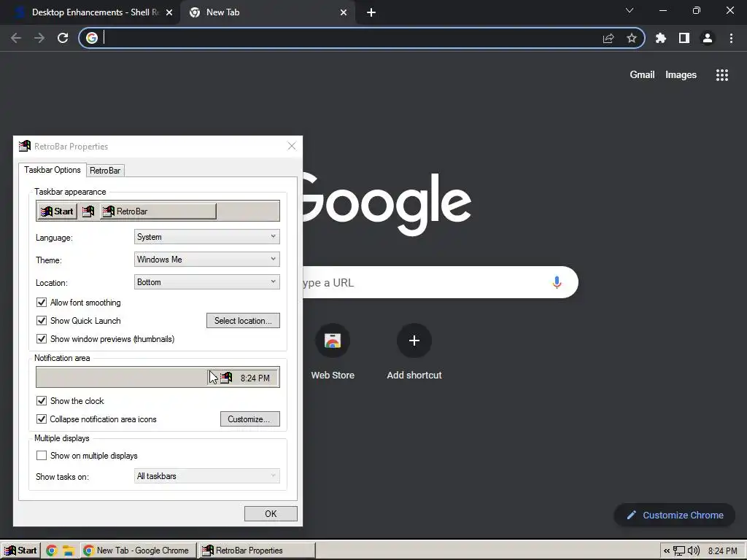Click RetroBar Properties taskbar button
Screen dimensions: 747x560
point(256,551)
